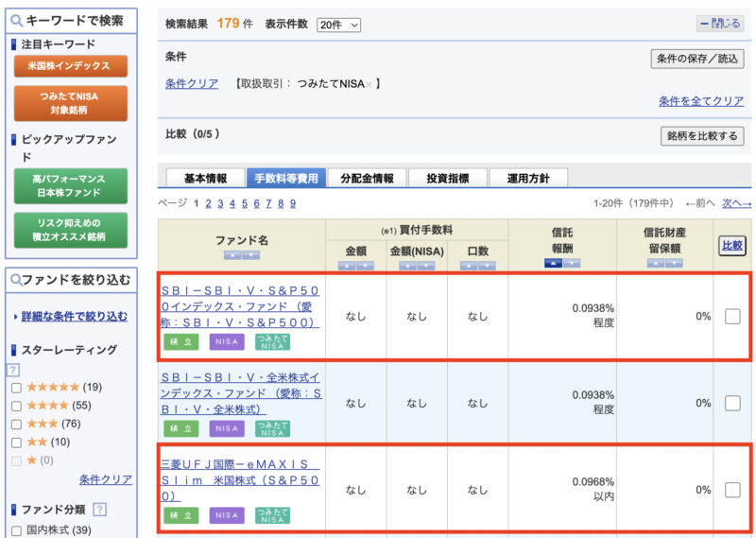The height and width of the screenshot is (538, 756).
Task: Check the two-star rating filter (10)
Action: pyautogui.click(x=16, y=443)
